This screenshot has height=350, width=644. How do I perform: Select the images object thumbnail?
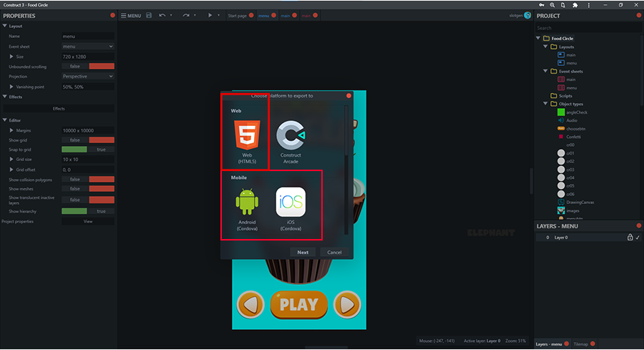pos(561,210)
